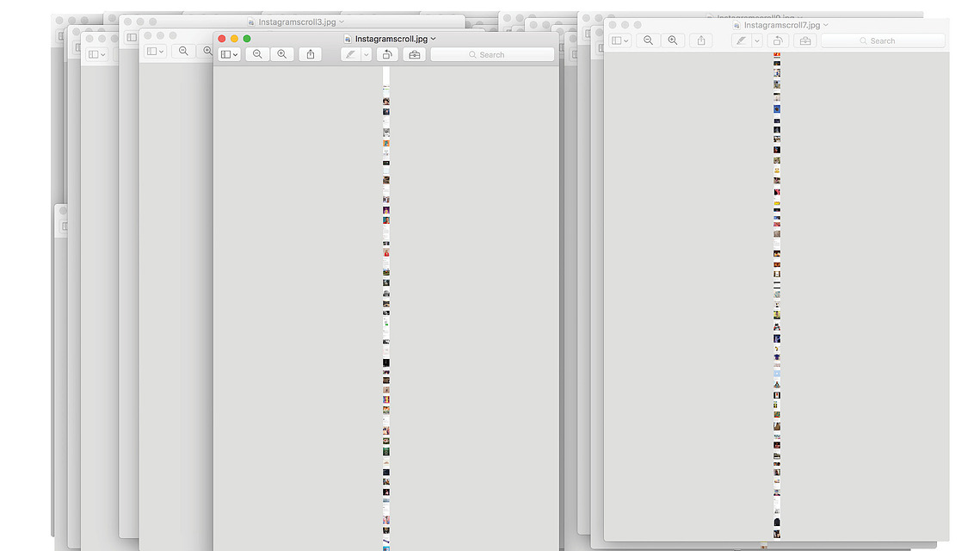Open the Instagramscroll7.jpg title dropdown
This screenshot has height=551, width=980.
click(x=826, y=25)
